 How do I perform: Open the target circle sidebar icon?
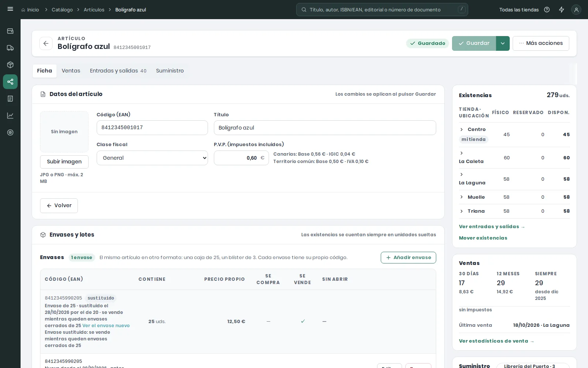(10, 132)
